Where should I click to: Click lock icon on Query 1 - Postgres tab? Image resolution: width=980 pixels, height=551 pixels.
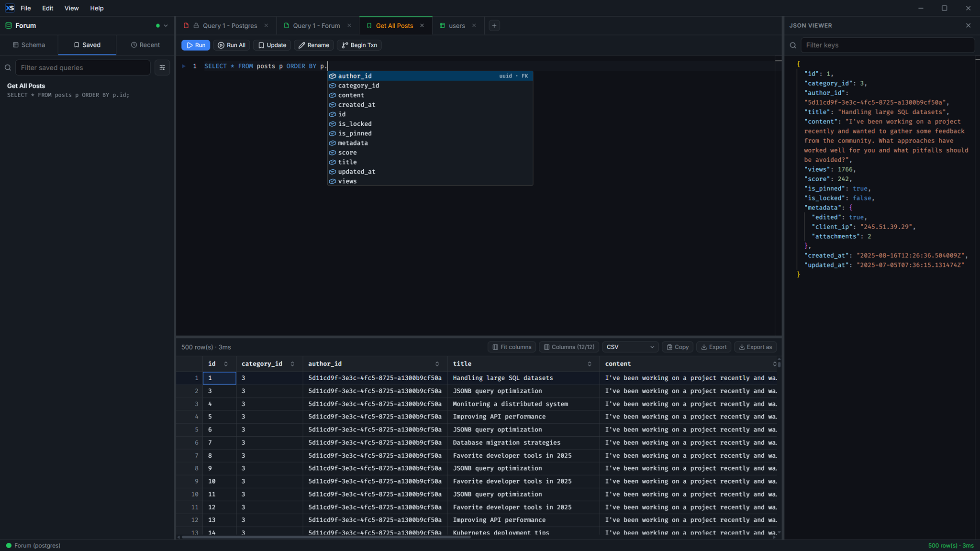tap(196, 26)
